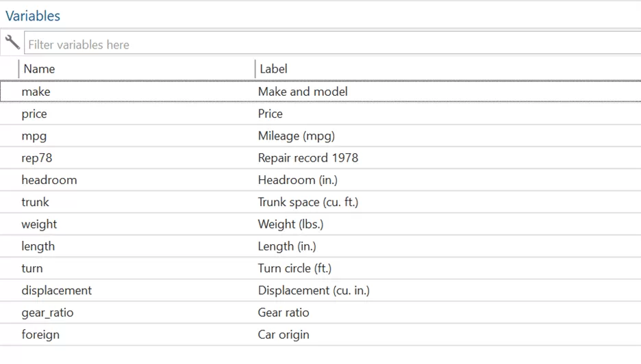
Task: Select the displacement variable
Action: click(57, 291)
